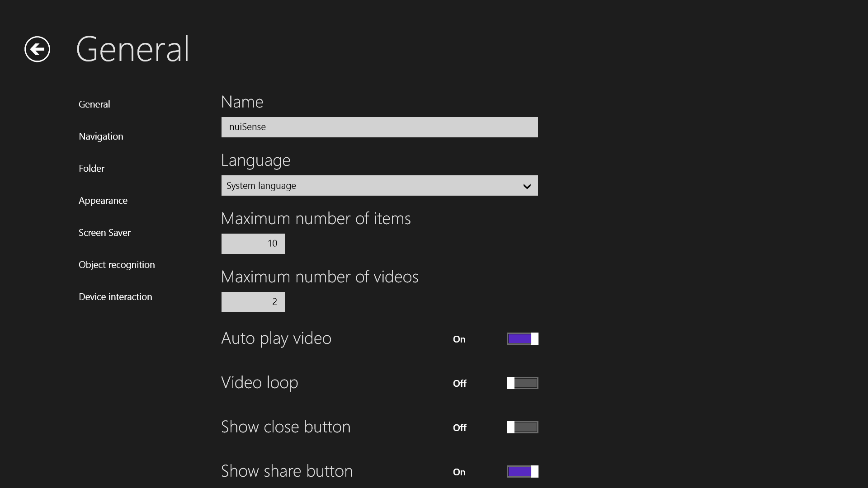Turn on Show close button

(x=522, y=427)
